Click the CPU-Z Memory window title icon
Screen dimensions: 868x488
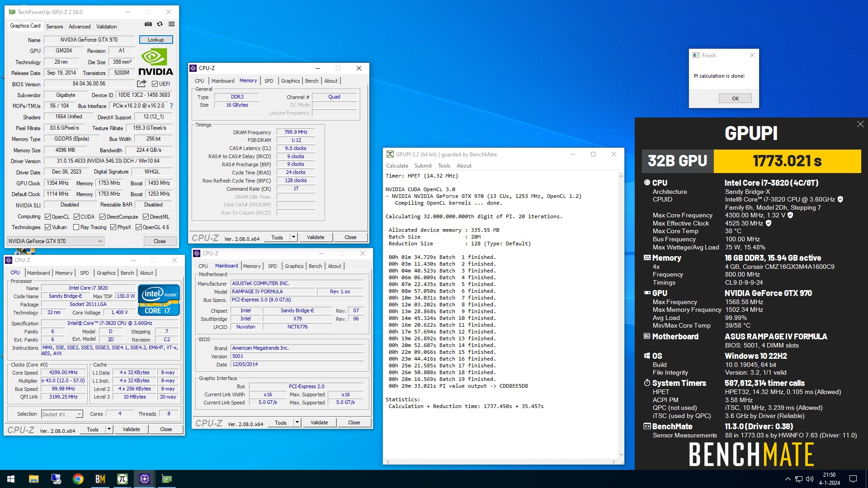coord(193,68)
